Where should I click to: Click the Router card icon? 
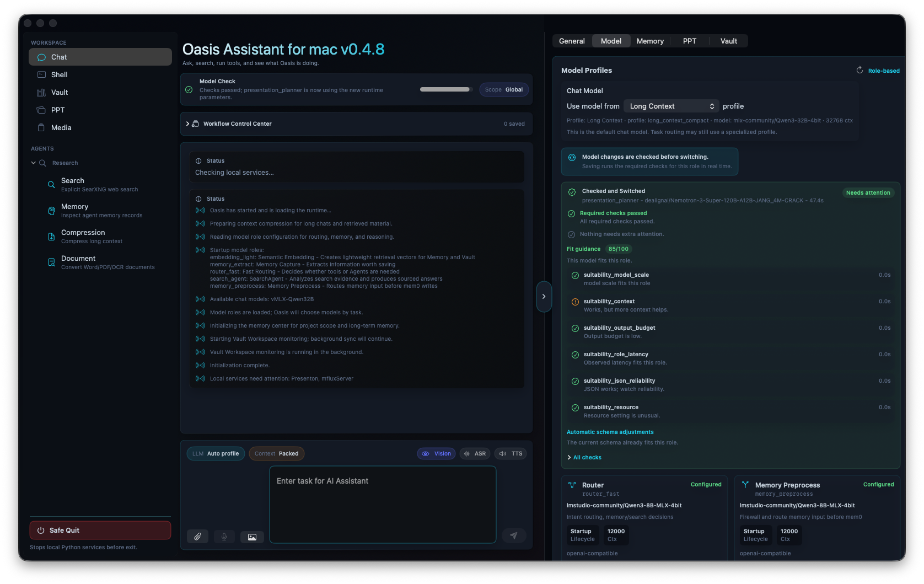(x=572, y=485)
